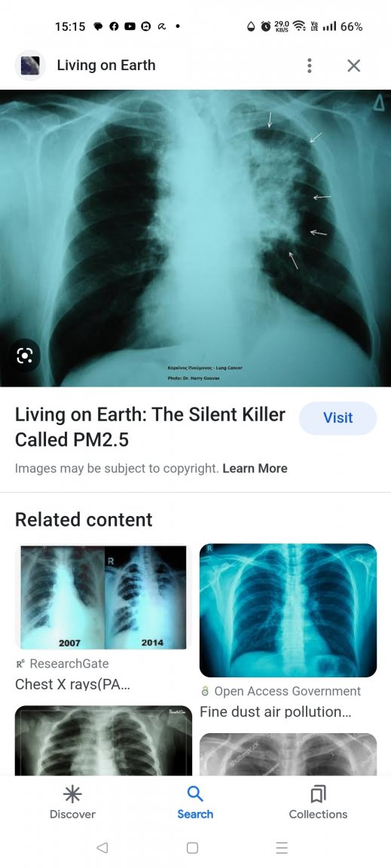Screen dimensions: 391x868
Task: Tap the Collections bookmark icon
Action: [x=318, y=795]
